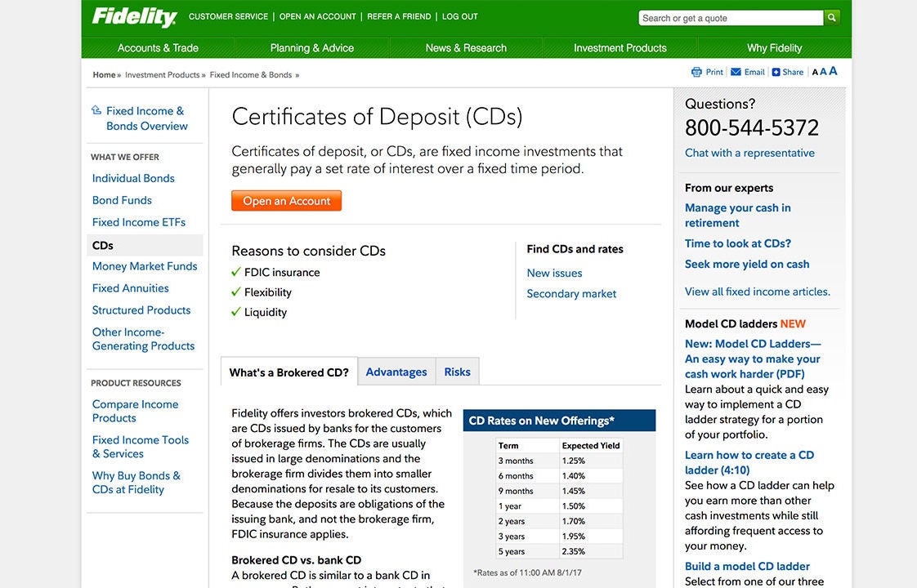Select the smallest text size A
Viewport: 917px width, 588px height.
click(x=815, y=73)
